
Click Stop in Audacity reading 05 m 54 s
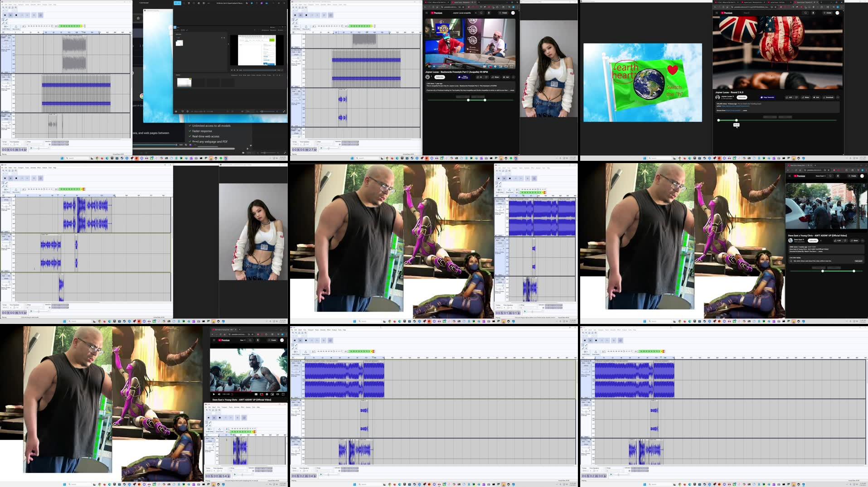pos(16,15)
